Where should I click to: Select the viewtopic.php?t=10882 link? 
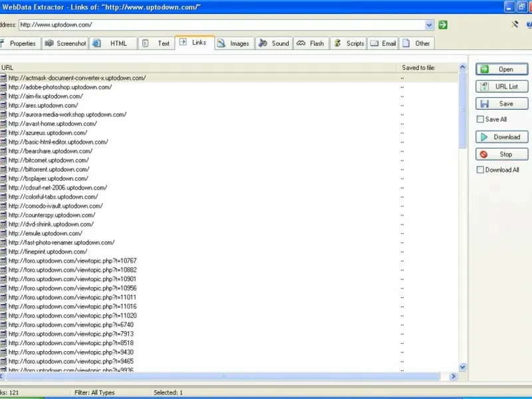pos(72,270)
